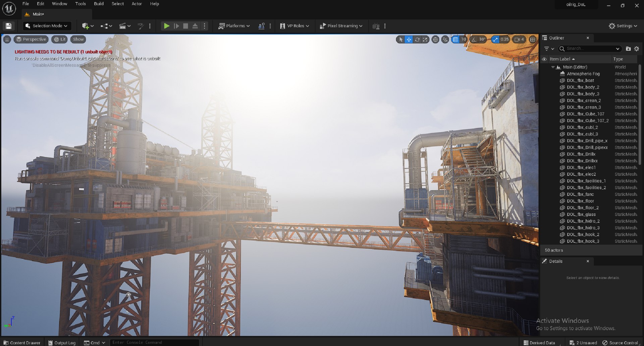
Task: Open the quick add content dropdown
Action: point(88,26)
